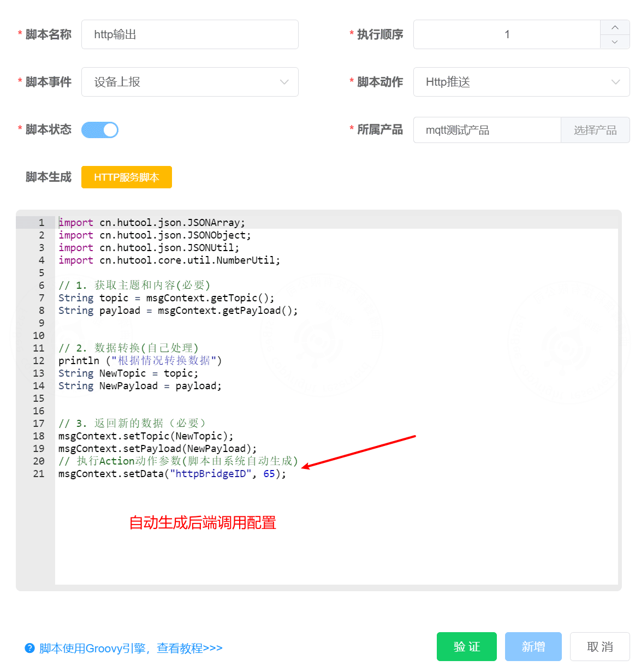Screen dimensions: 641x672
Task: Click the green 验证 button
Action: click(467, 647)
